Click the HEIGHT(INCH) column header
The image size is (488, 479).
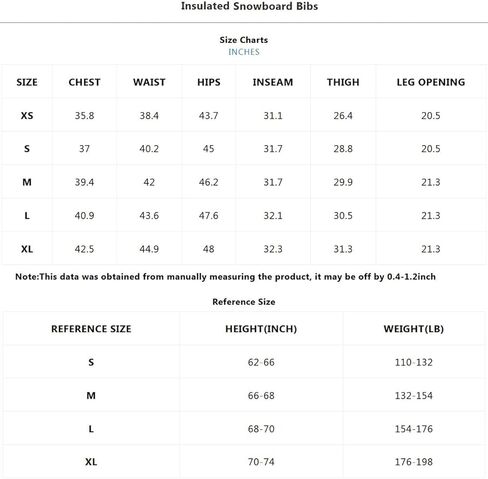tap(261, 329)
